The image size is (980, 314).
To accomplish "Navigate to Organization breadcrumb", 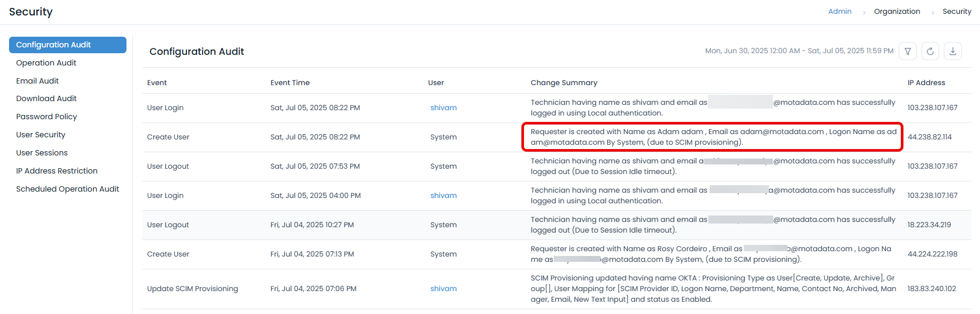I will click(897, 11).
